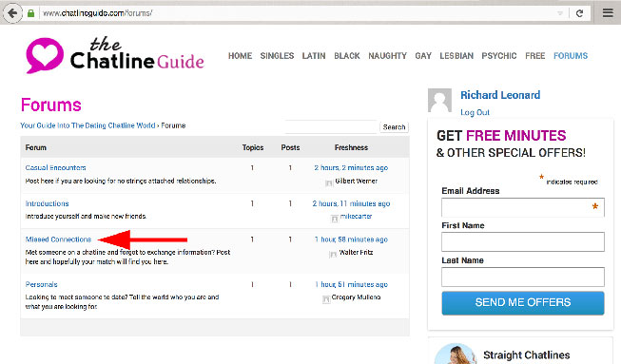Select the PSYCHIC navigation item
The height and width of the screenshot is (364, 621).
pos(499,56)
